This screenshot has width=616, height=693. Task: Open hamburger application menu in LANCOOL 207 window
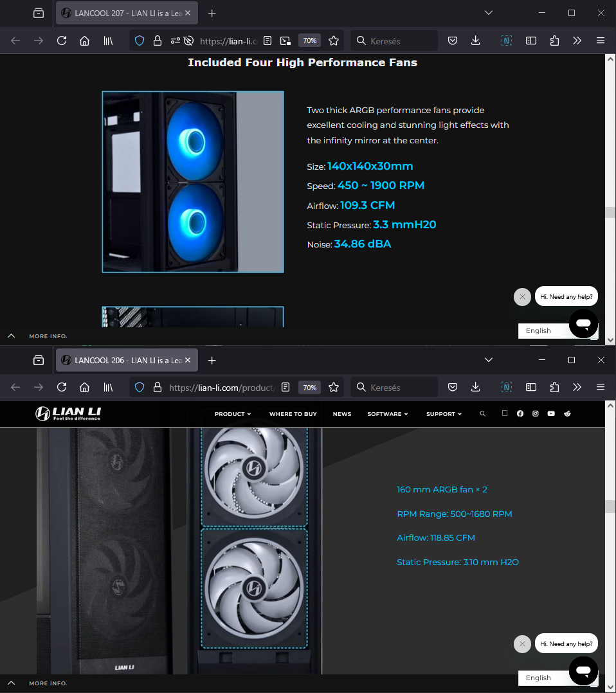coord(601,40)
